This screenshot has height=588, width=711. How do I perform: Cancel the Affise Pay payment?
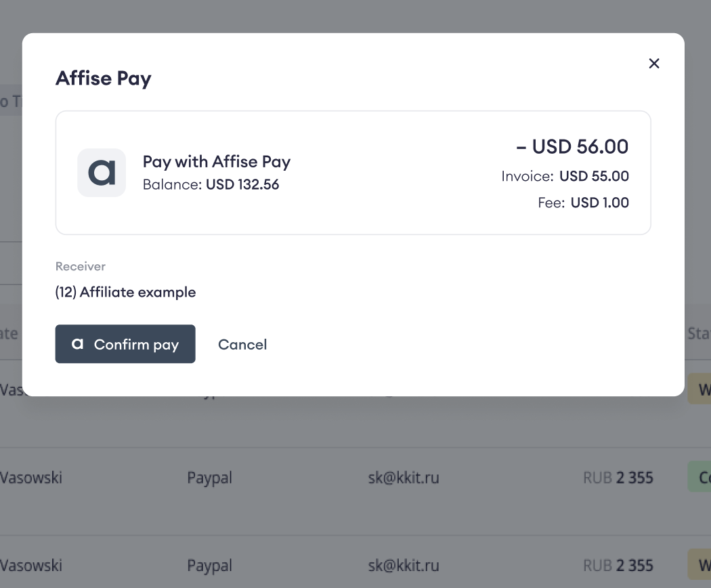[x=242, y=345]
